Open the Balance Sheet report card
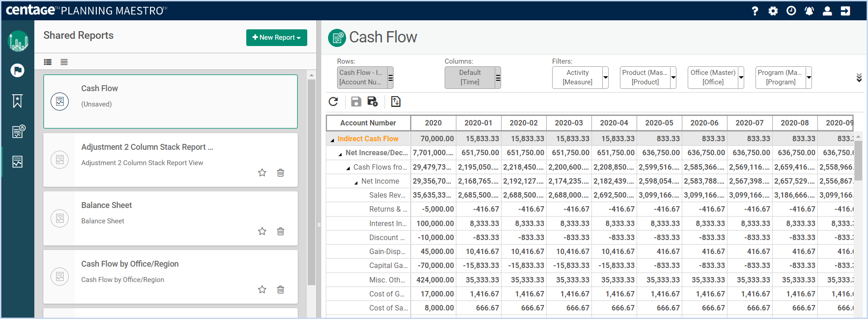 click(x=170, y=218)
